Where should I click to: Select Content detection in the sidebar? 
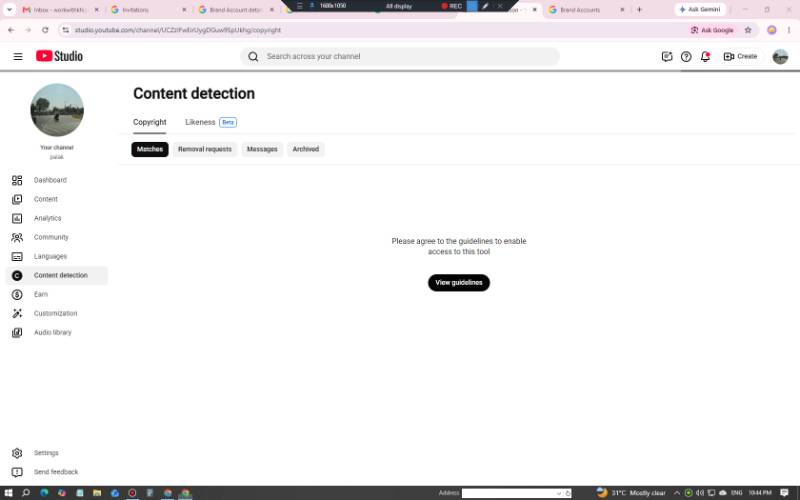click(x=57, y=276)
